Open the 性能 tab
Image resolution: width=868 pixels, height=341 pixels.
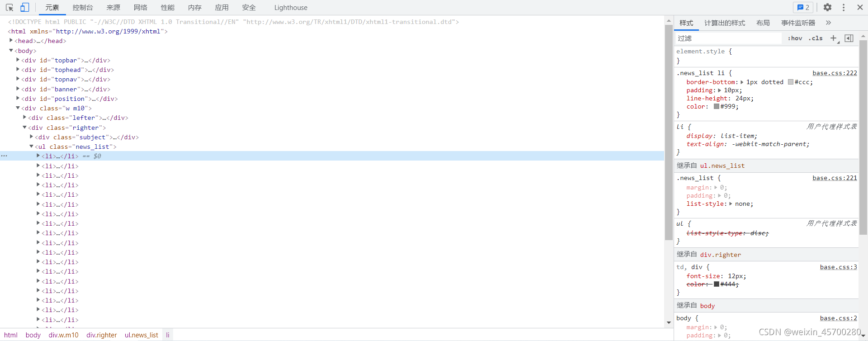coord(168,8)
